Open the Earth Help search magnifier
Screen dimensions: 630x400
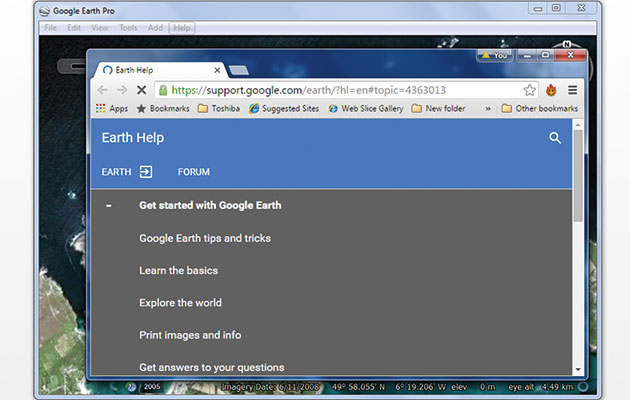click(555, 138)
